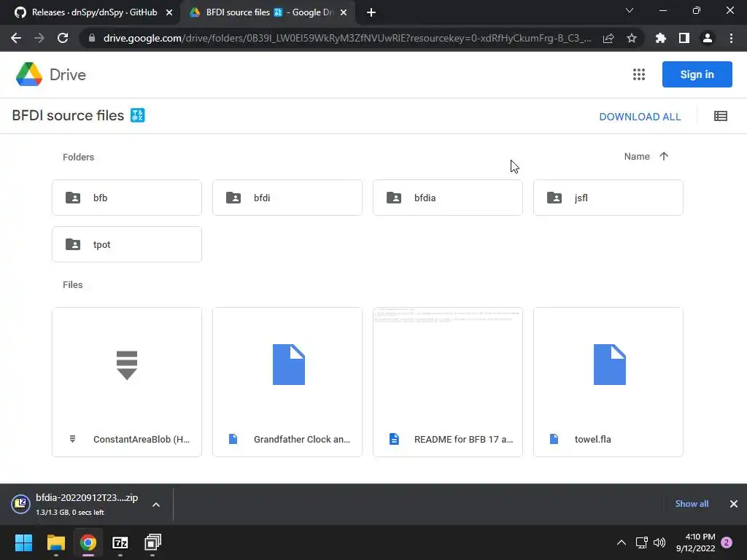This screenshot has width=747, height=560.
Task: Open the Google apps grid launcher
Action: [x=639, y=74]
